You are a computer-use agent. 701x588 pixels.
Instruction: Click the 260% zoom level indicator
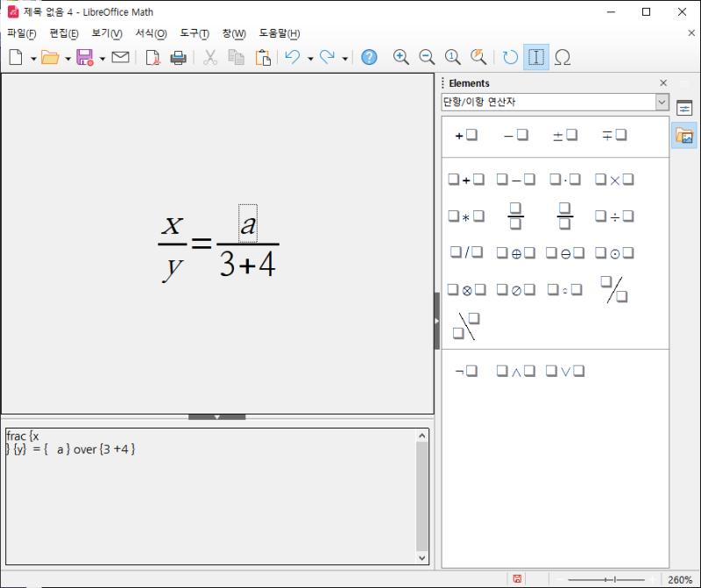coord(680,579)
